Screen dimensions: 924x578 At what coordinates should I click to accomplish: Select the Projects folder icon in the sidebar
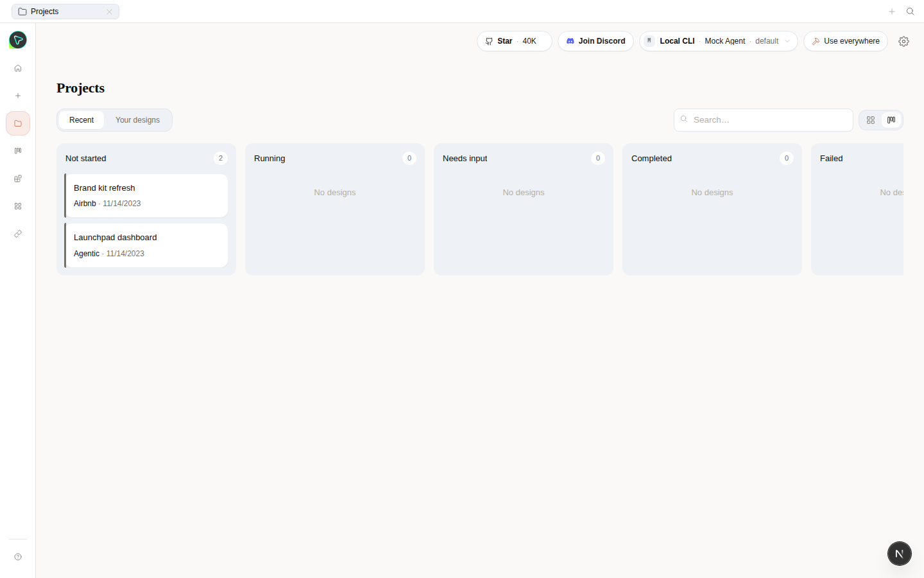tap(18, 123)
